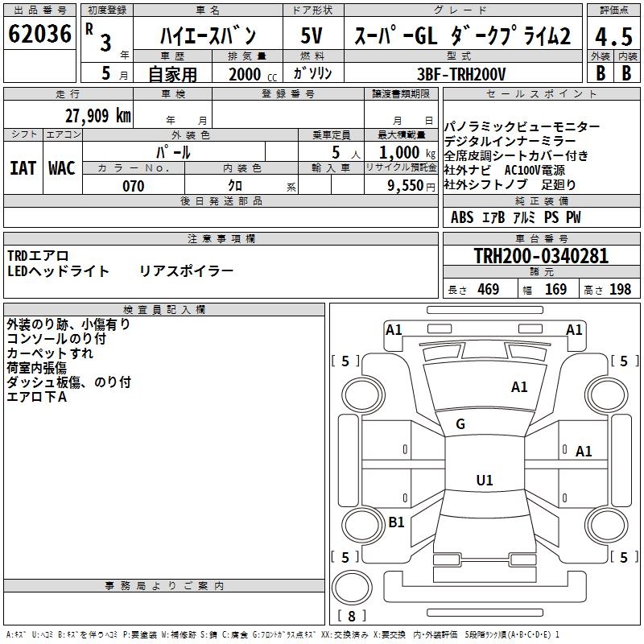Image resolution: width=644 pixels, height=644 pixels.
Task: Select inspector note エアロ下A
Action: point(36,397)
